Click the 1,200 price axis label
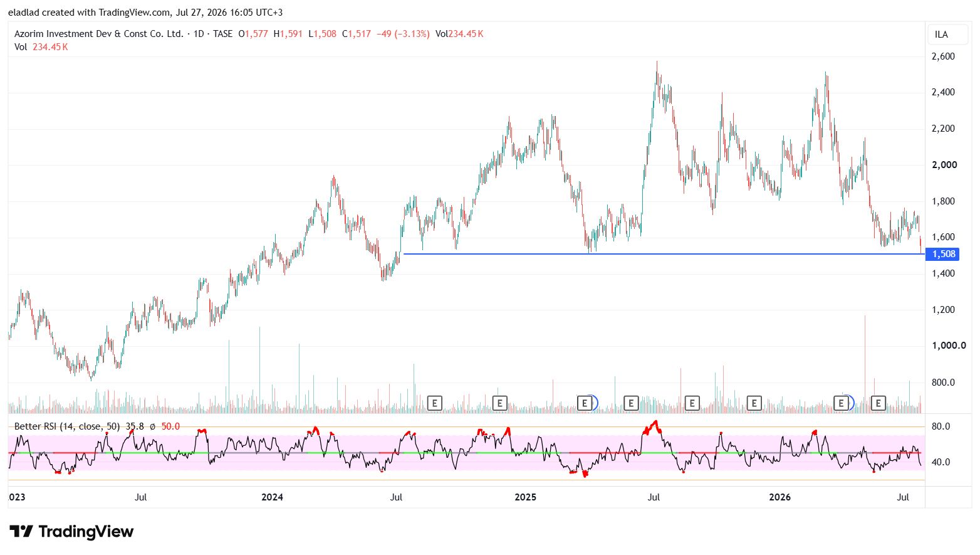The height and width of the screenshot is (555, 980). tap(943, 310)
